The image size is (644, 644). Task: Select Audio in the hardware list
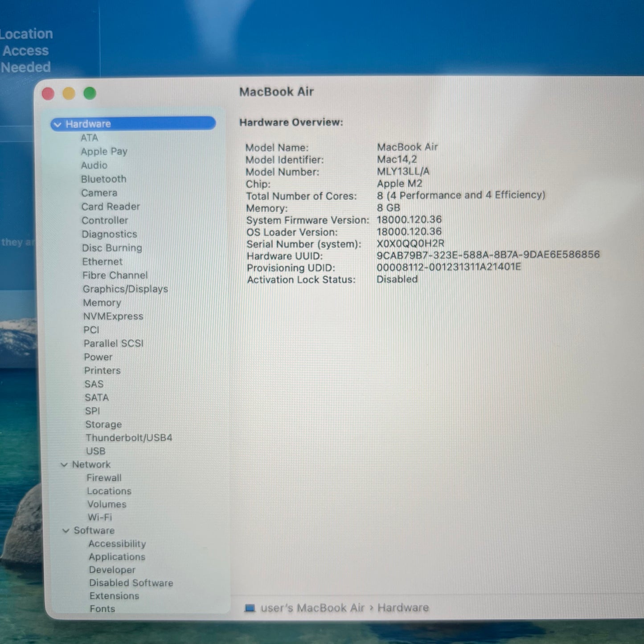[x=94, y=165]
